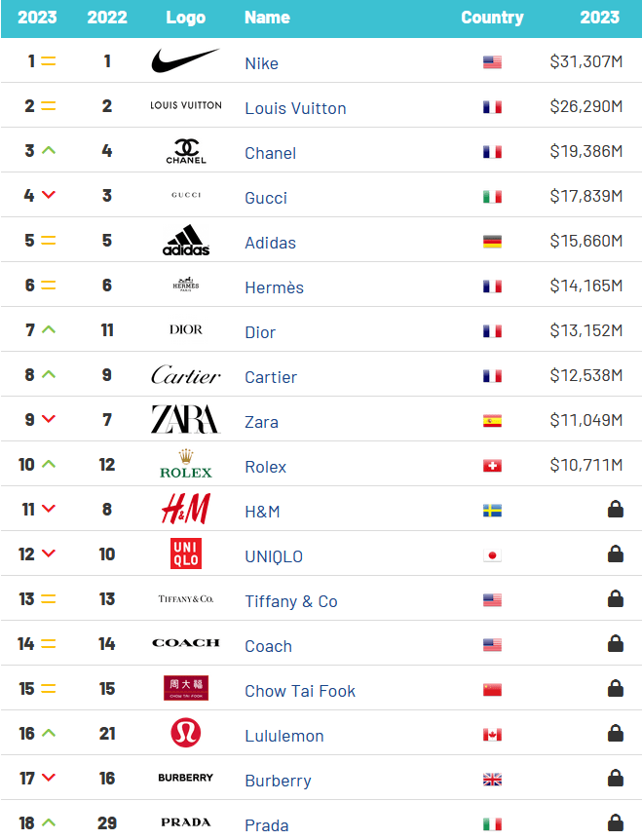
Task: Click the Adidas three-stripes logo
Action: coord(186,240)
